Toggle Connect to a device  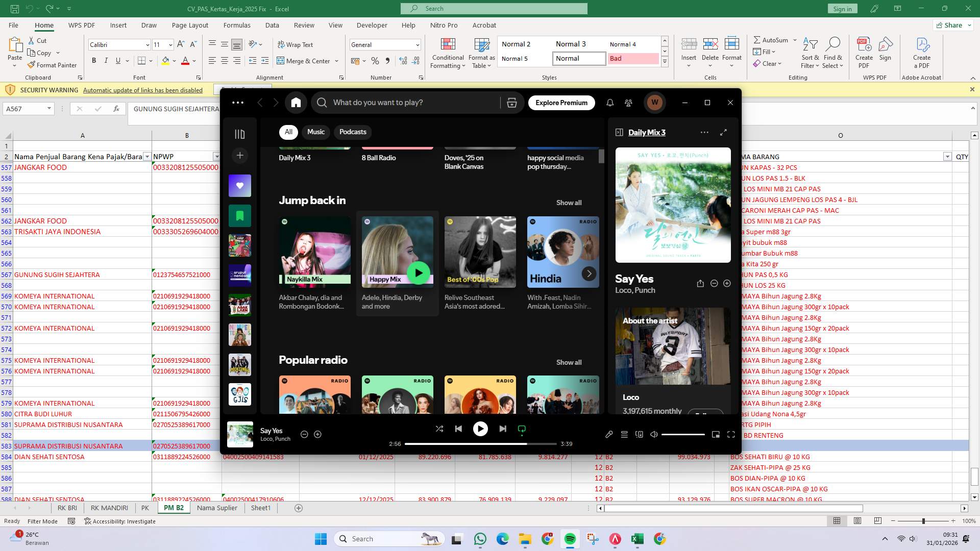click(x=639, y=435)
